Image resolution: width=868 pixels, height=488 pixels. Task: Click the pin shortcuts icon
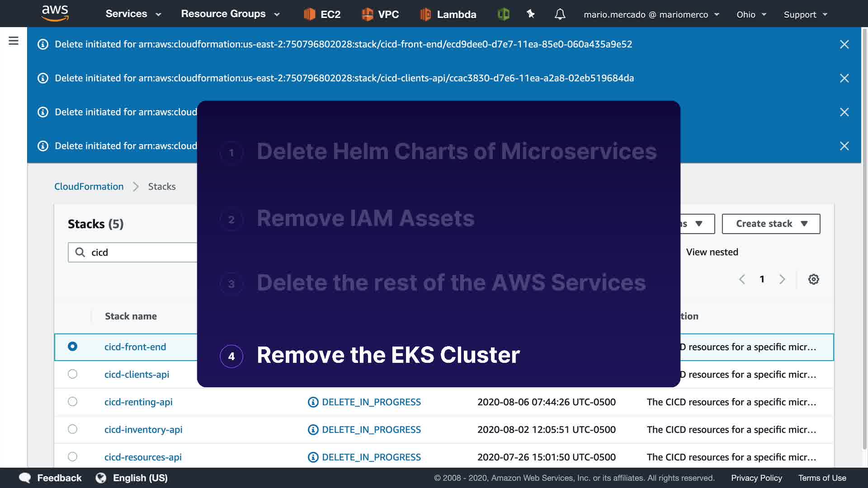(531, 14)
